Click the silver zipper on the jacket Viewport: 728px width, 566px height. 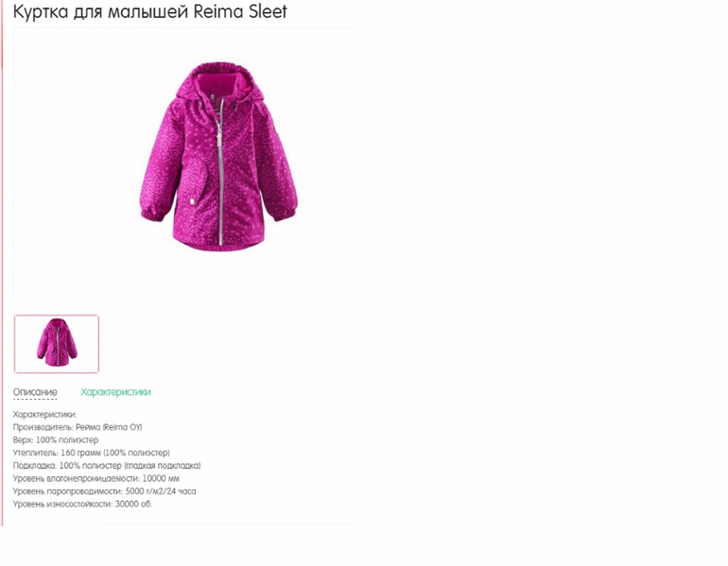(220, 172)
